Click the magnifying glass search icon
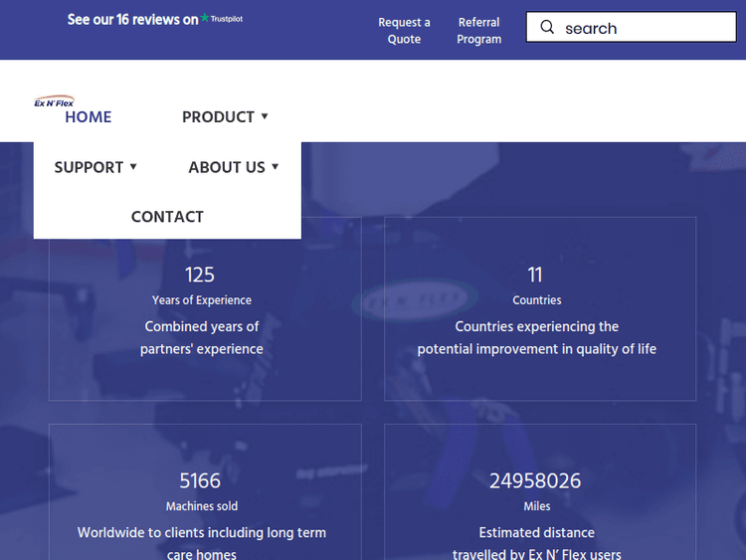 tap(547, 28)
